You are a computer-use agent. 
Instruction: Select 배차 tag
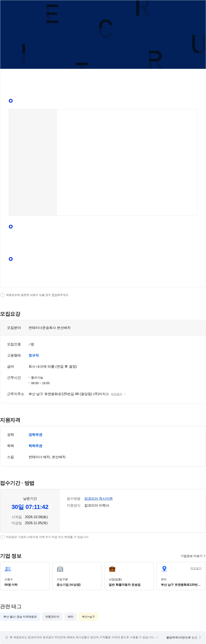[x=71, y=617]
